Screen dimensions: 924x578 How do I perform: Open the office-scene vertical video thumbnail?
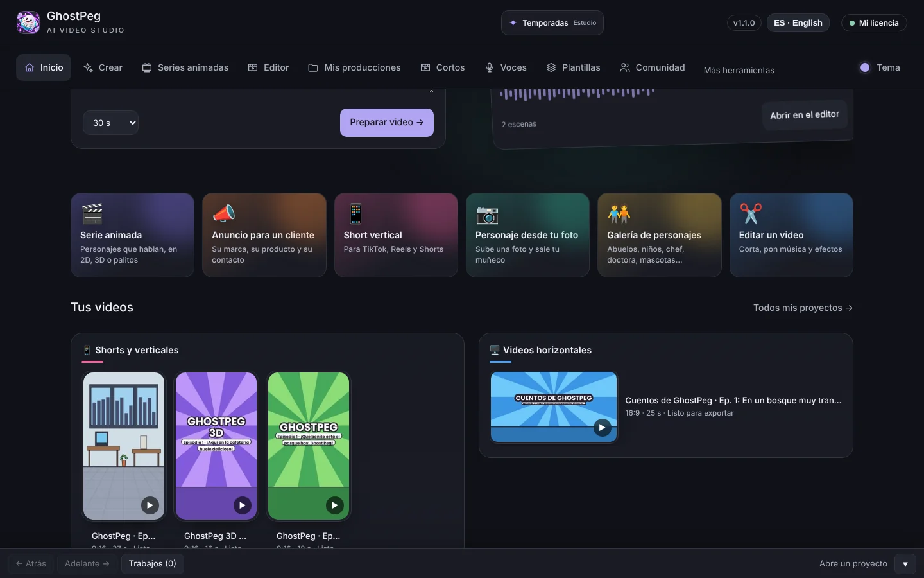124,446
